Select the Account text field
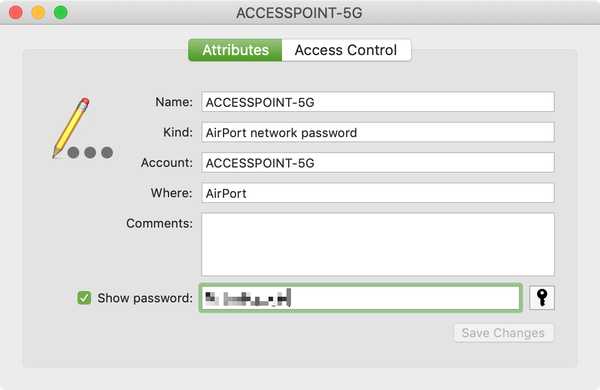 (x=378, y=163)
